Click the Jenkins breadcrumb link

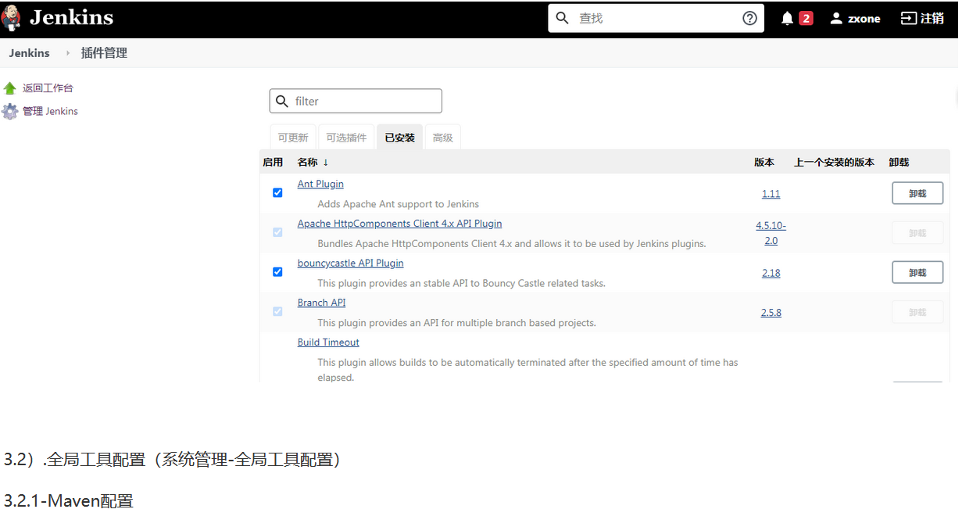pyautogui.click(x=29, y=53)
